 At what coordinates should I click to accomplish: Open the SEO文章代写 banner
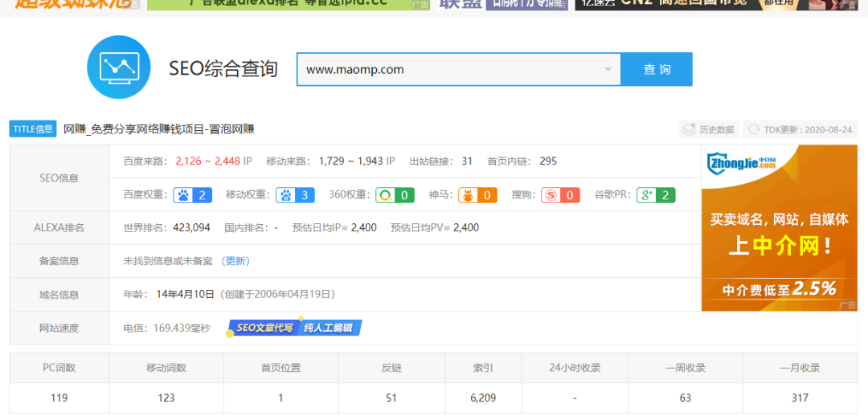tap(295, 328)
